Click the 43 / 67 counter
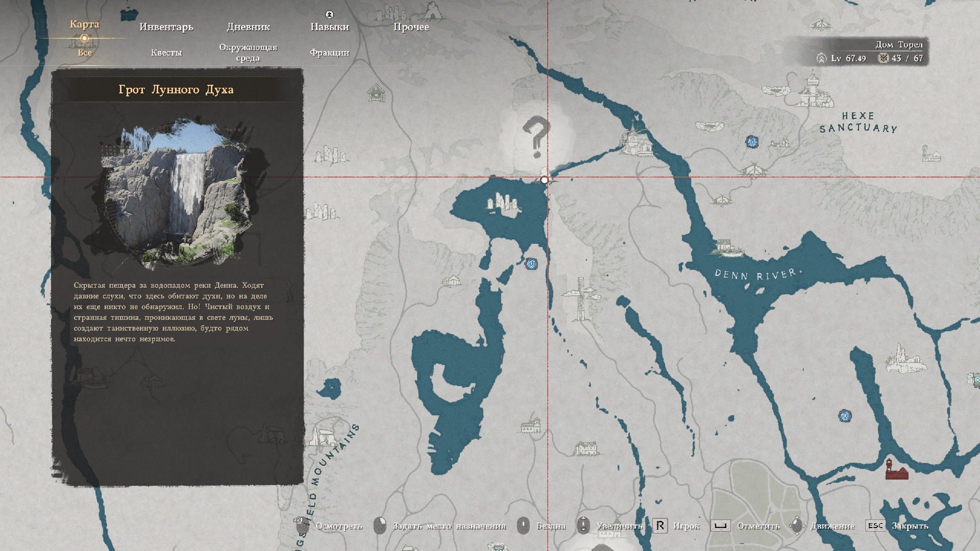980x551 pixels. coord(900,58)
